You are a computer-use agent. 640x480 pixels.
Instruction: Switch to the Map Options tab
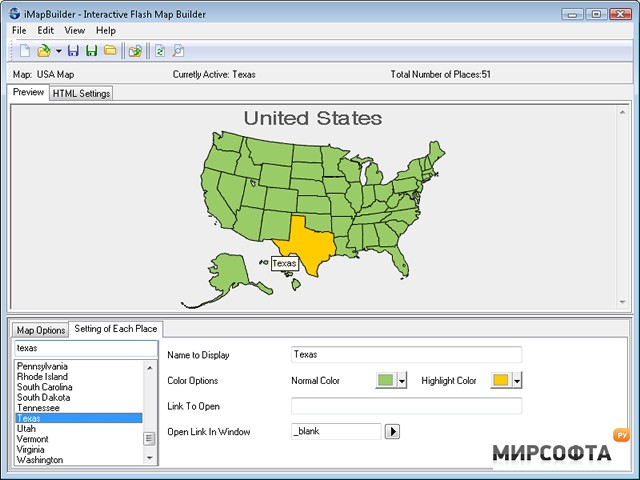41,330
